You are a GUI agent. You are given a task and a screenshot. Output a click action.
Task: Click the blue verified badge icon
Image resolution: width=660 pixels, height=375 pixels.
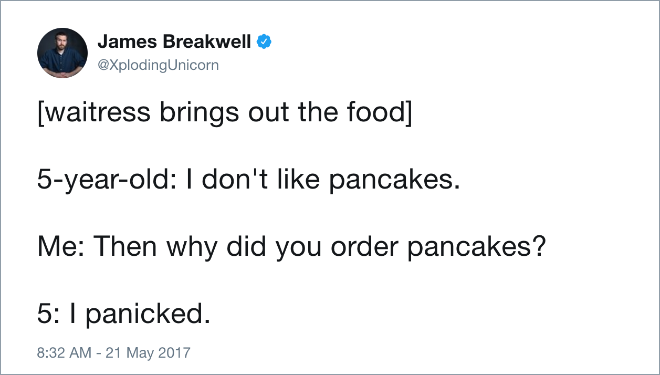pyautogui.click(x=264, y=42)
